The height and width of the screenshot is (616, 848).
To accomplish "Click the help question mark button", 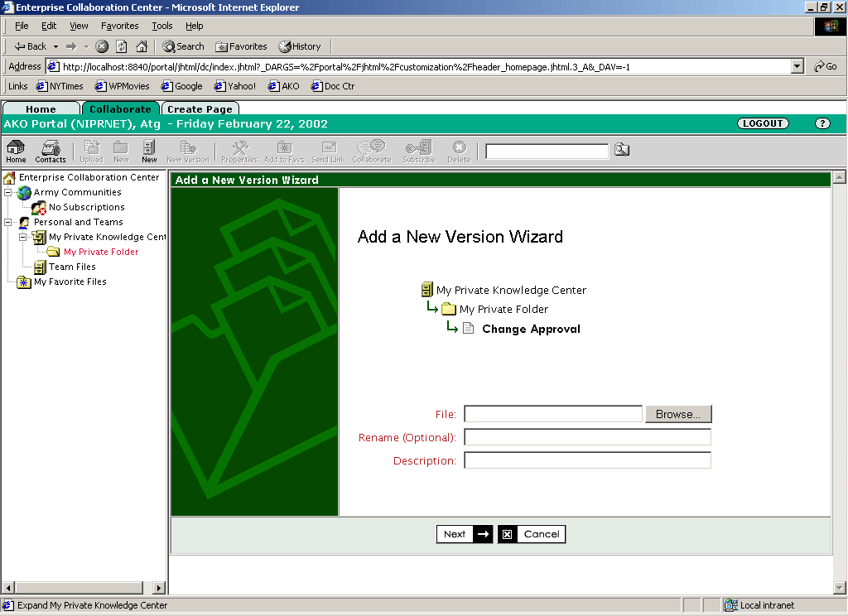I will [x=821, y=123].
